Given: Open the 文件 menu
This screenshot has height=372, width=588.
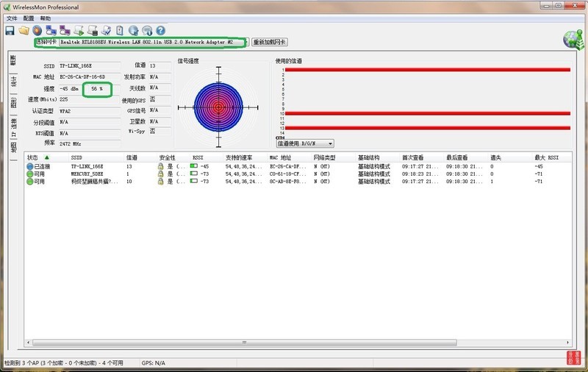Looking at the screenshot, I should [x=12, y=18].
